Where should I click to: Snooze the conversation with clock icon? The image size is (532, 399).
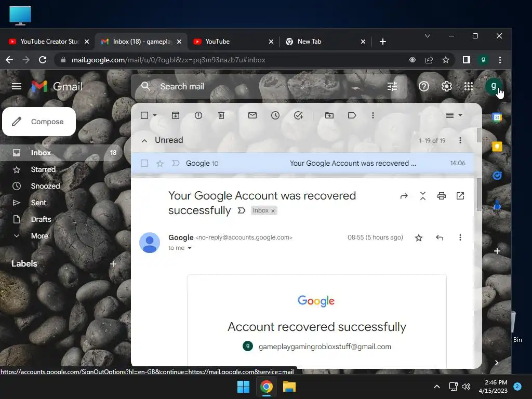coord(275,115)
